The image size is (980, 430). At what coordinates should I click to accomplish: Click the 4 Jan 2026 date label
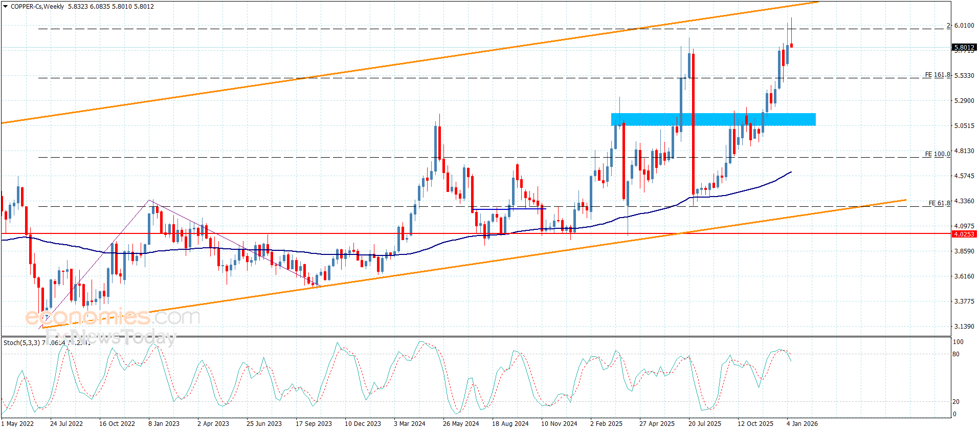tap(802, 423)
